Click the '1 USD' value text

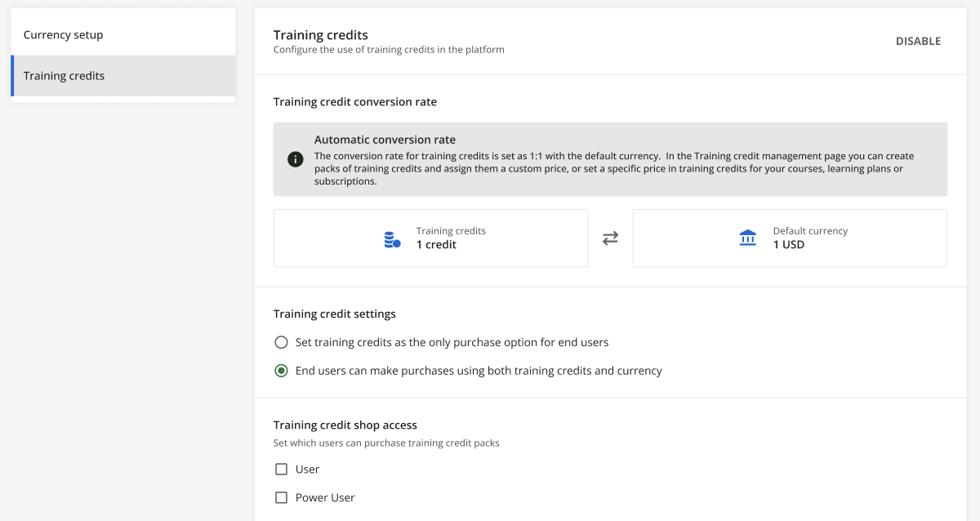tap(789, 245)
